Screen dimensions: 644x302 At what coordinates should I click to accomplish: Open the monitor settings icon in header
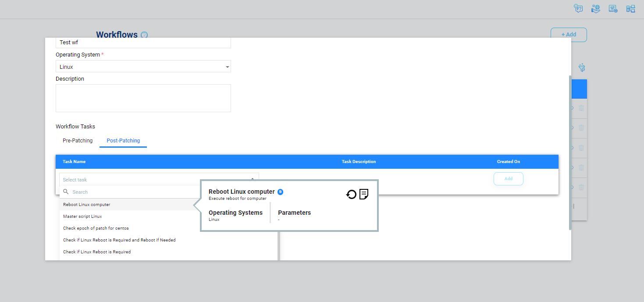click(x=613, y=8)
